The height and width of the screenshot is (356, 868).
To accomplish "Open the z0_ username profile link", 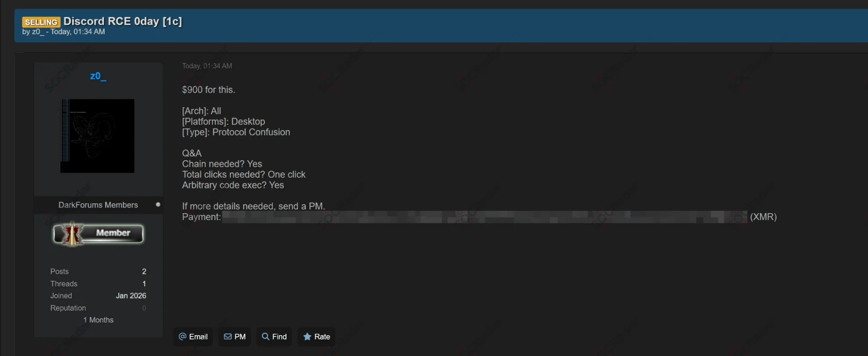I will coord(98,76).
